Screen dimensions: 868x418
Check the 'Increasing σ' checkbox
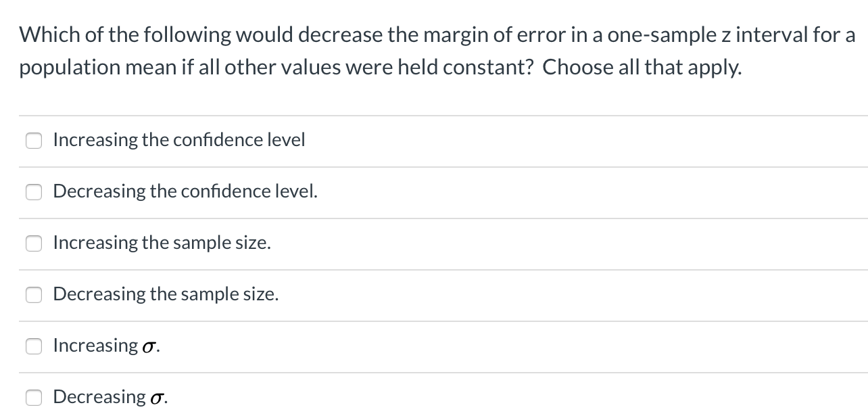[34, 346]
